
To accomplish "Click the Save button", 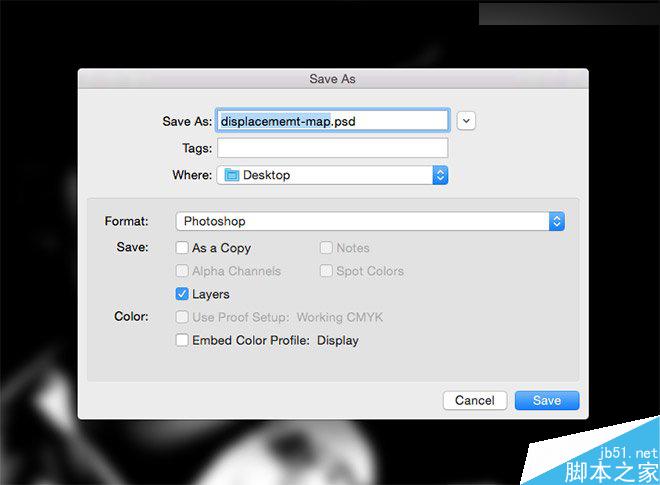I will tap(547, 400).
